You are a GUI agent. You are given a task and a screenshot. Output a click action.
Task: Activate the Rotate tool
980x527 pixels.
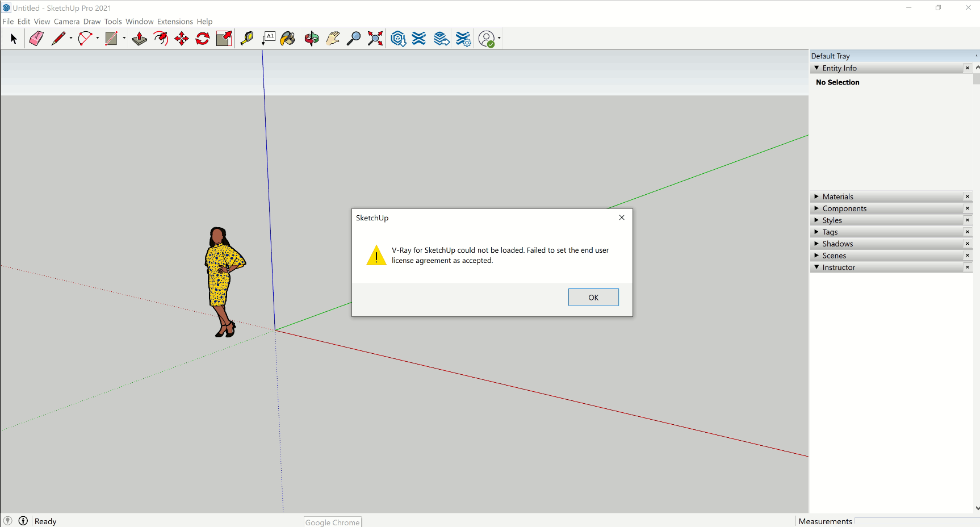pyautogui.click(x=203, y=39)
